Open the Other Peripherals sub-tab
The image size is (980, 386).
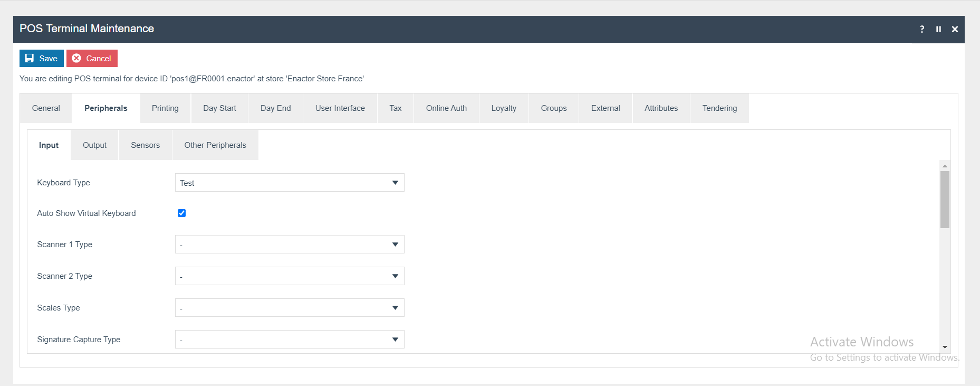point(215,145)
